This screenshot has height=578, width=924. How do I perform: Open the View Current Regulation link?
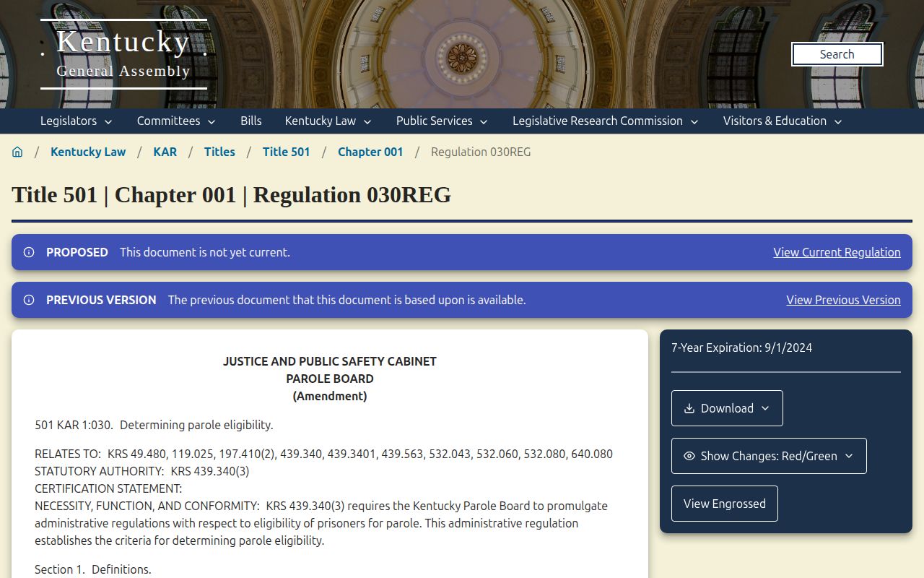coord(837,252)
